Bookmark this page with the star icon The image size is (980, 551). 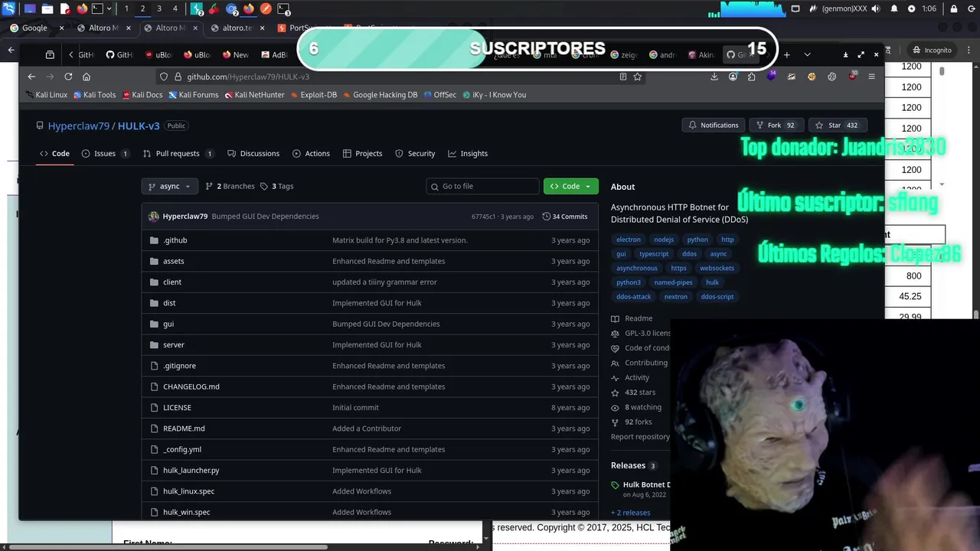637,77
